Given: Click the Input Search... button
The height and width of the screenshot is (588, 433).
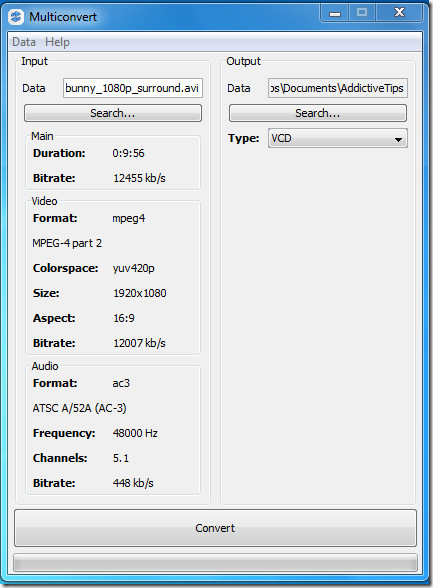Looking at the screenshot, I should click(x=113, y=113).
